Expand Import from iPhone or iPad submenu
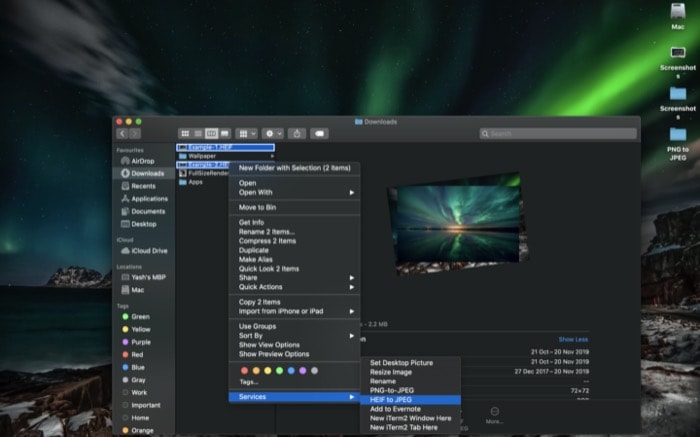This screenshot has height=437, width=700. (x=294, y=311)
